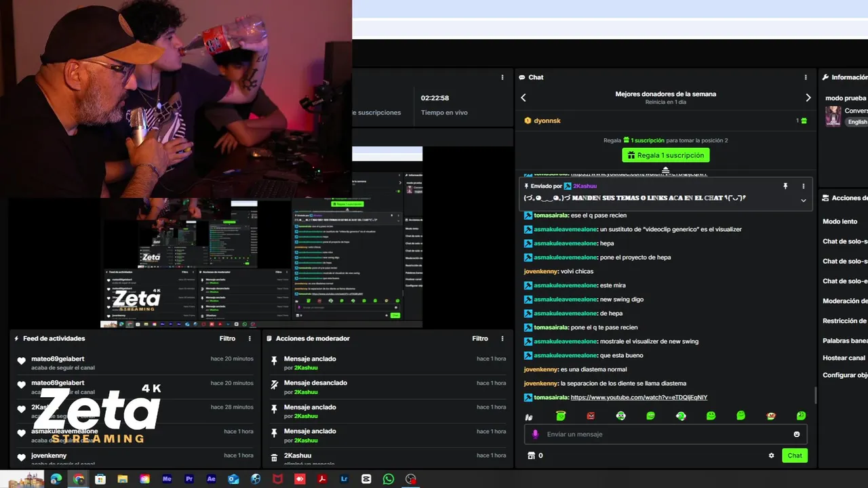Click the store icon next to 0
The width and height of the screenshot is (868, 488).
click(531, 455)
